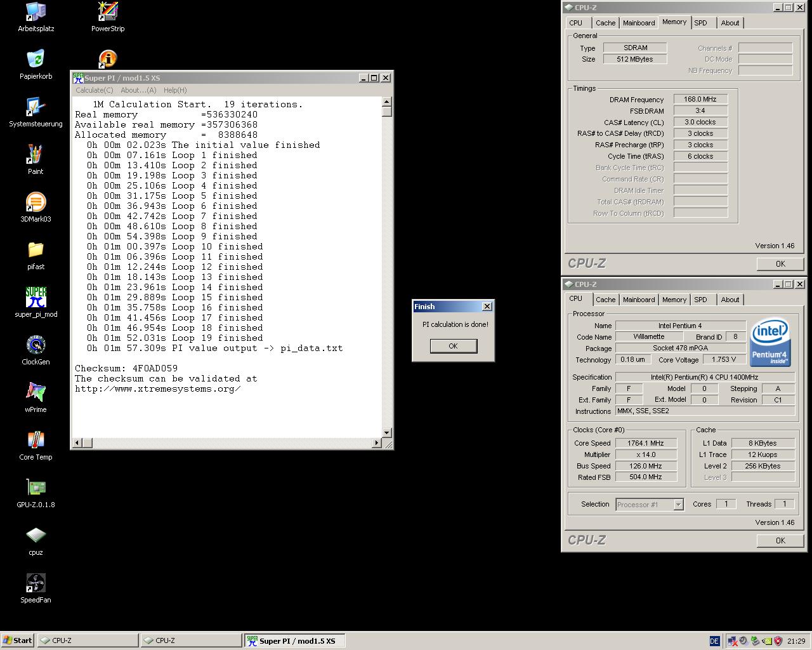The image size is (812, 650).
Task: Click the Super PI title bar icon
Action: (x=78, y=77)
